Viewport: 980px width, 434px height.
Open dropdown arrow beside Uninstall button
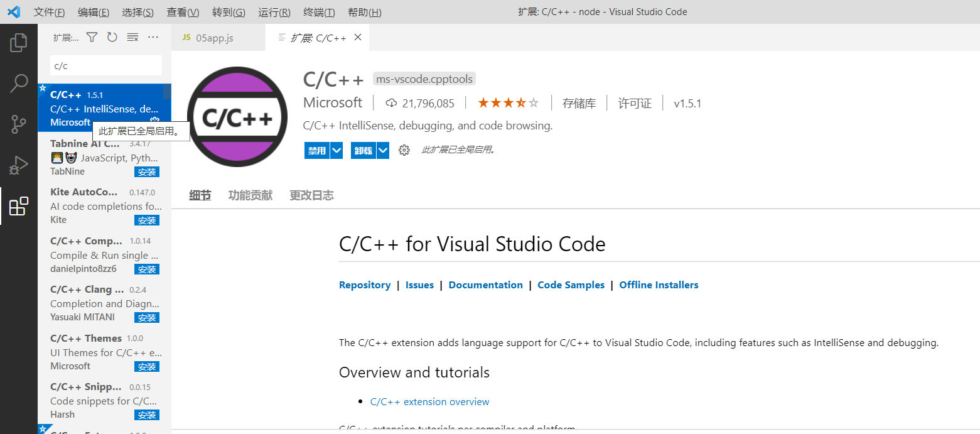click(x=382, y=151)
